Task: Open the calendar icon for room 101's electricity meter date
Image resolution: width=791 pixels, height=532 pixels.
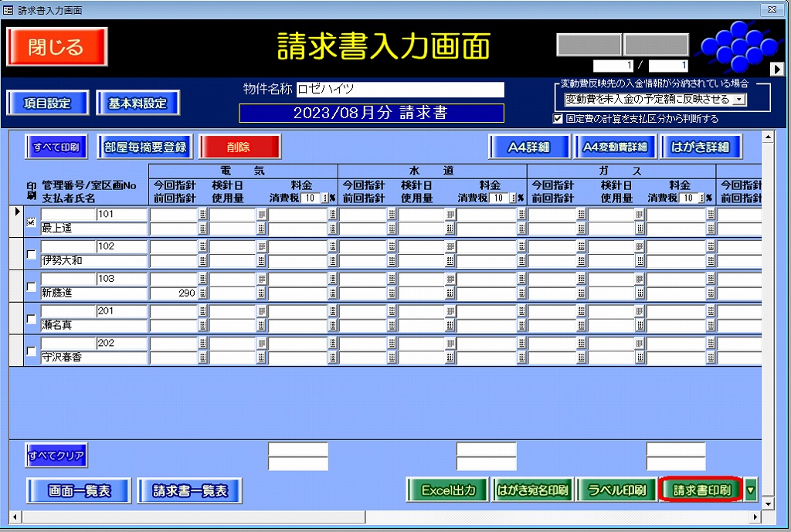Action: (x=261, y=215)
